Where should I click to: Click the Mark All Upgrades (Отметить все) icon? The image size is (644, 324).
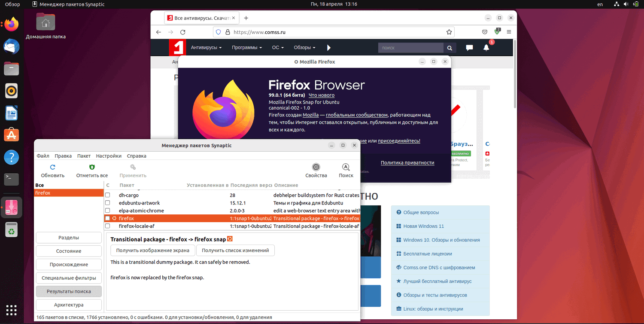tap(92, 167)
